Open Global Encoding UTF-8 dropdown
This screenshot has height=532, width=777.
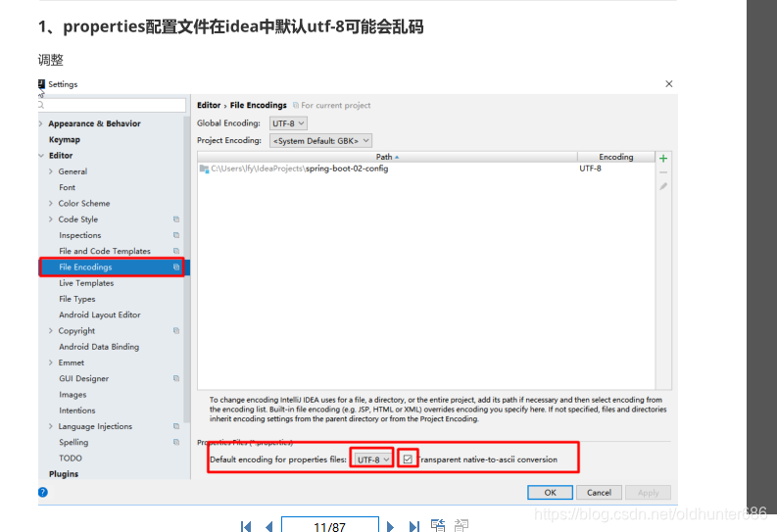(x=288, y=123)
